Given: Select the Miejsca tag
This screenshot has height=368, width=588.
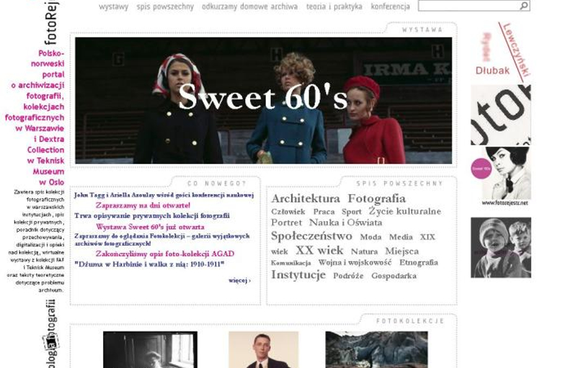Looking at the screenshot, I should (402, 251).
